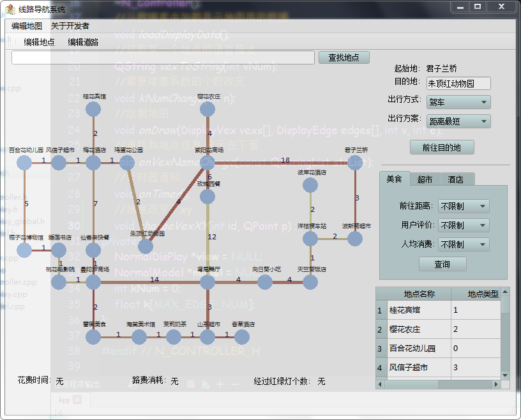Select the 百合花幼儿园 table cell
Viewport: 521px width, 420px height.
[x=419, y=349]
